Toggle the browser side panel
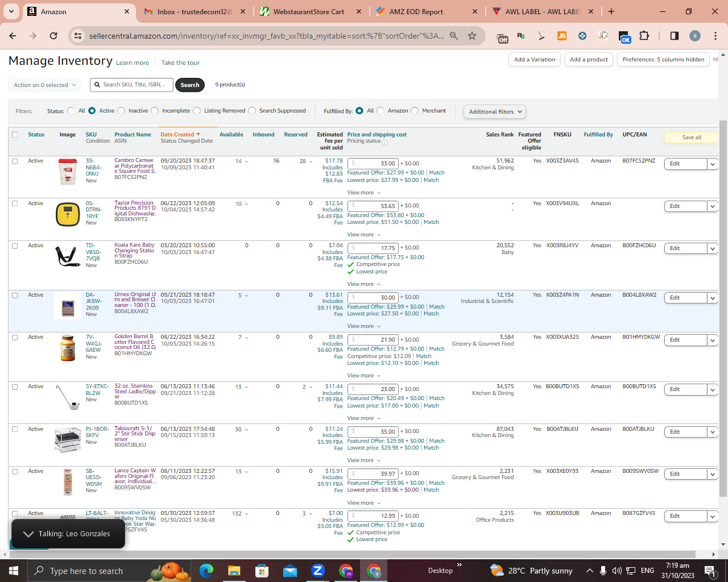The width and height of the screenshot is (728, 582). 675,36
